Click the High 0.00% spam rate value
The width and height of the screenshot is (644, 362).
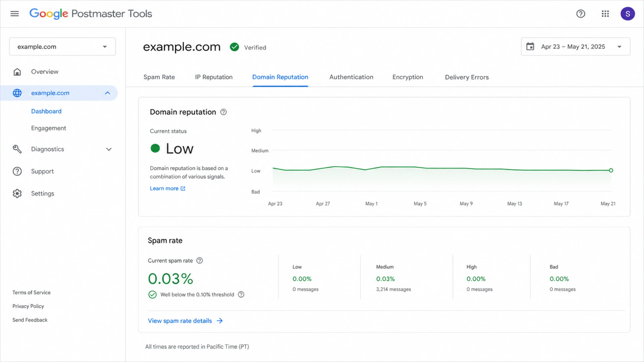pyautogui.click(x=476, y=279)
